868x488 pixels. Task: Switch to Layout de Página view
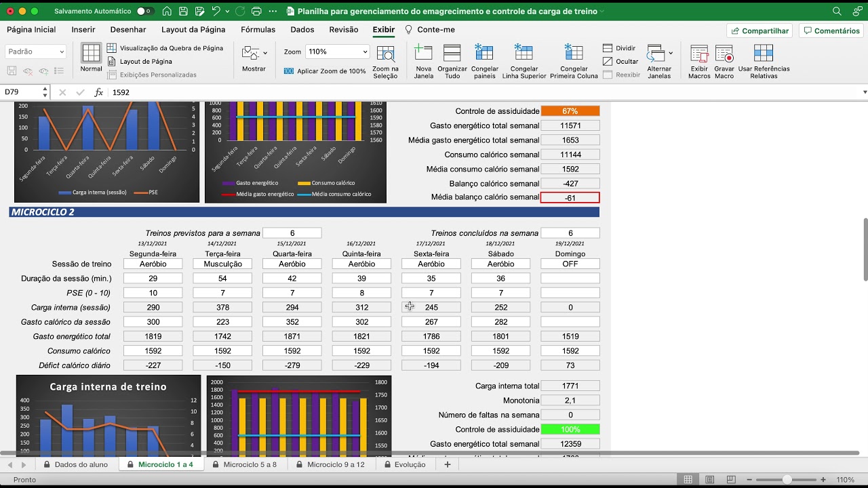click(140, 62)
